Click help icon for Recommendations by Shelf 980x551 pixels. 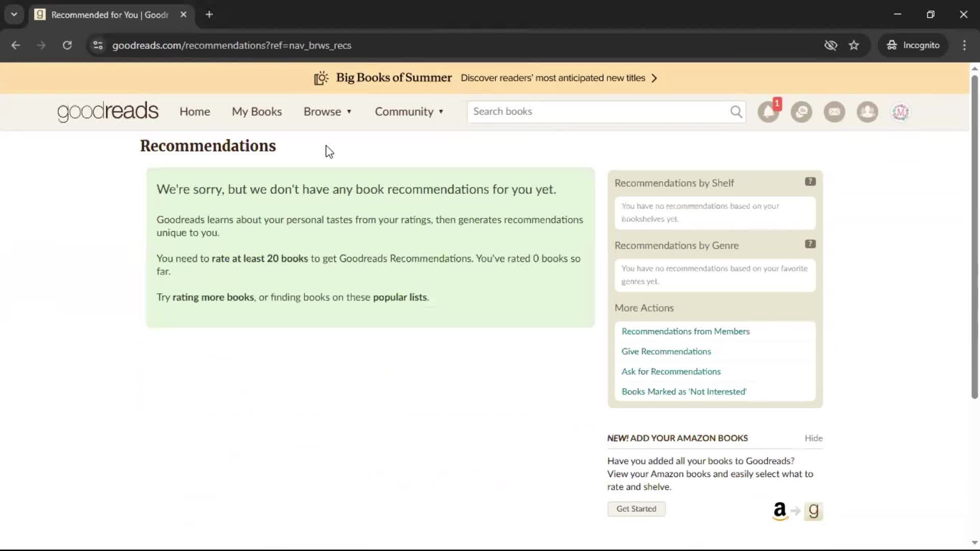(x=810, y=182)
